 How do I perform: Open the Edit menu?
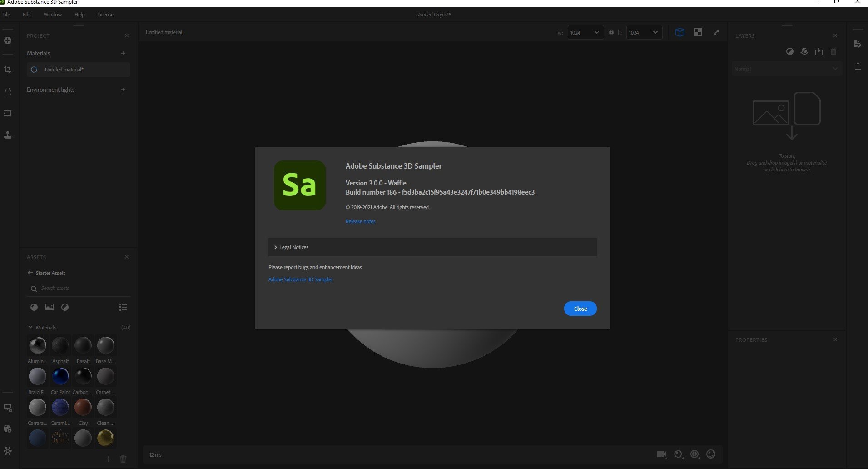tap(27, 15)
